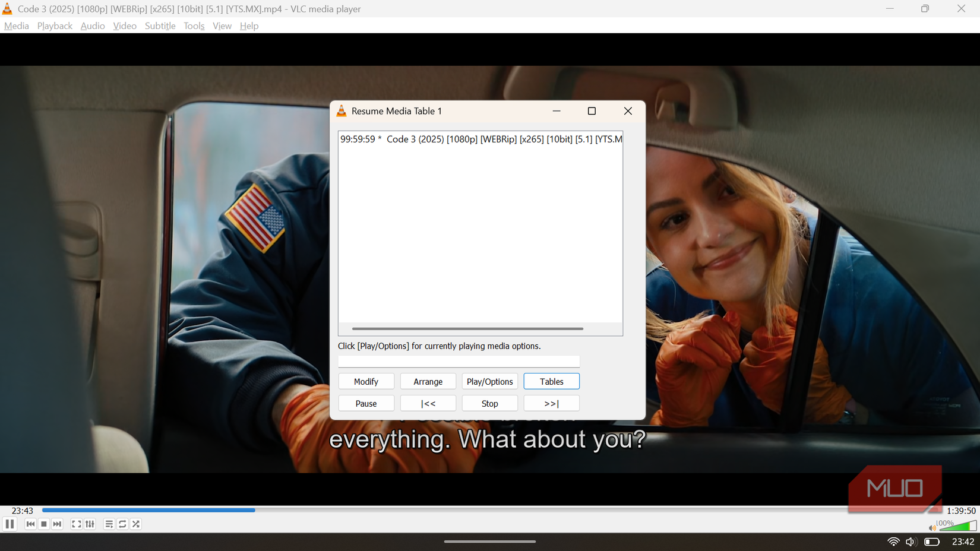Enable random playback order

coord(135,524)
